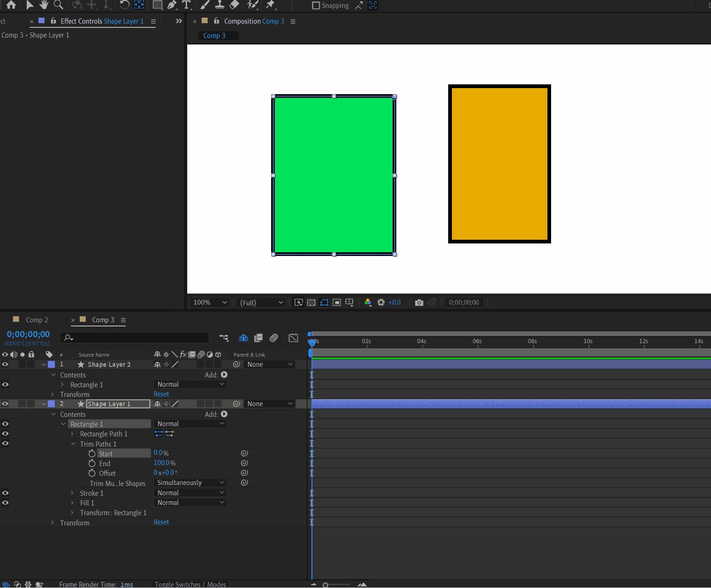Enable the Snapping checkbox
The image size is (711, 588).
(x=316, y=6)
